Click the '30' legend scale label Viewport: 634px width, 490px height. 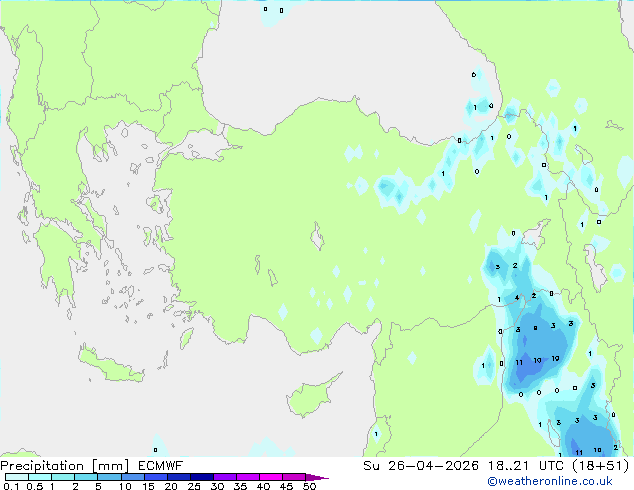pyautogui.click(x=217, y=486)
